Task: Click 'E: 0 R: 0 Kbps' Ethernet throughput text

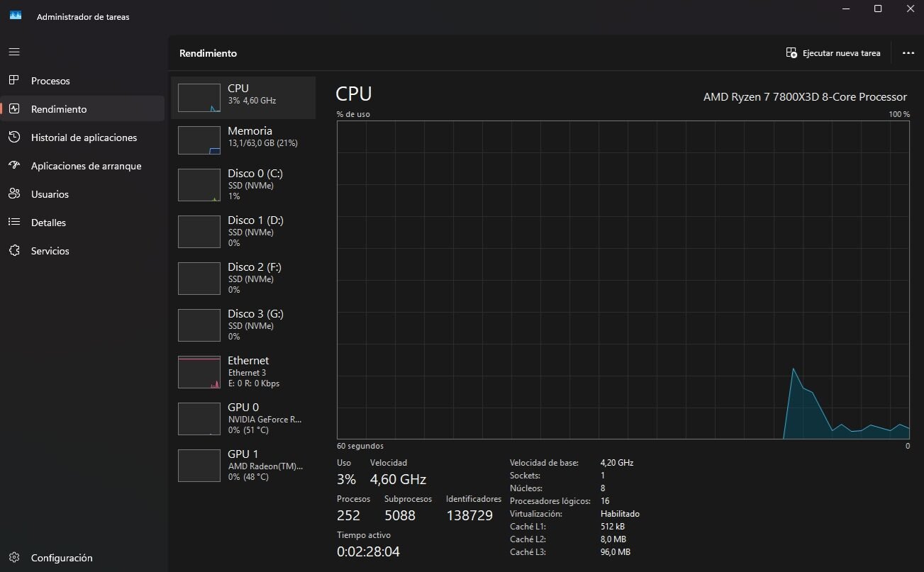Action: click(254, 383)
